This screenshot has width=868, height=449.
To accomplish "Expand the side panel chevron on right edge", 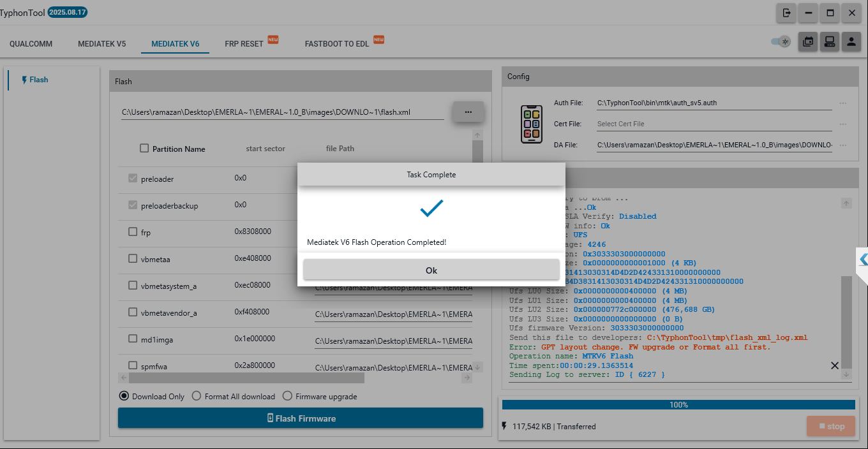I will 863,260.
